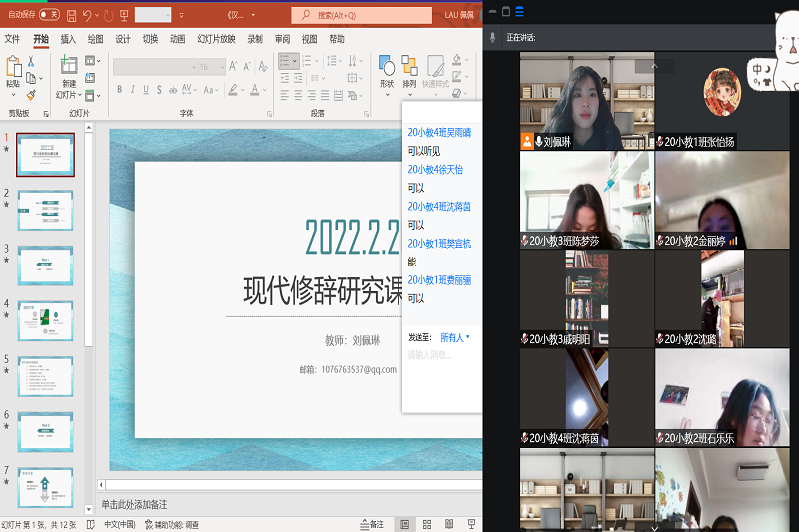Open the 排列 arrange dropdown
799x532 pixels.
(409, 70)
